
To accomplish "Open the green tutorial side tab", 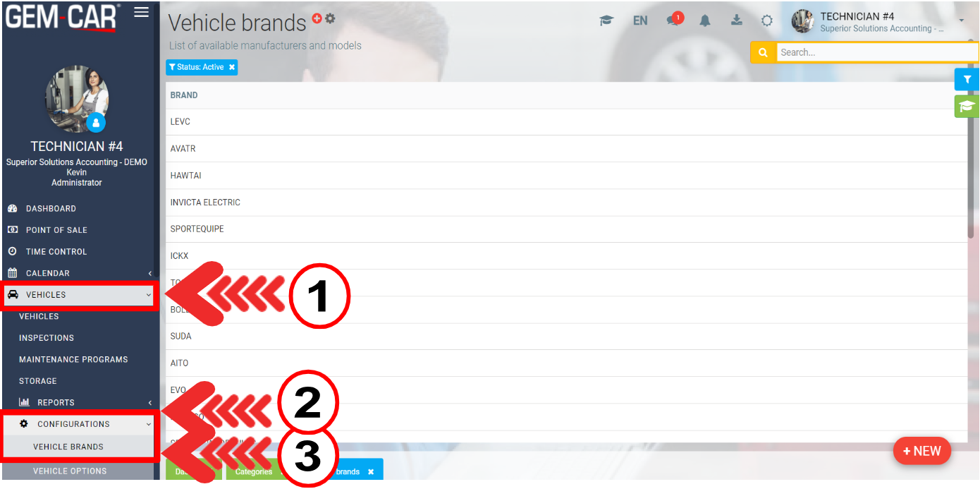I will pos(967,107).
